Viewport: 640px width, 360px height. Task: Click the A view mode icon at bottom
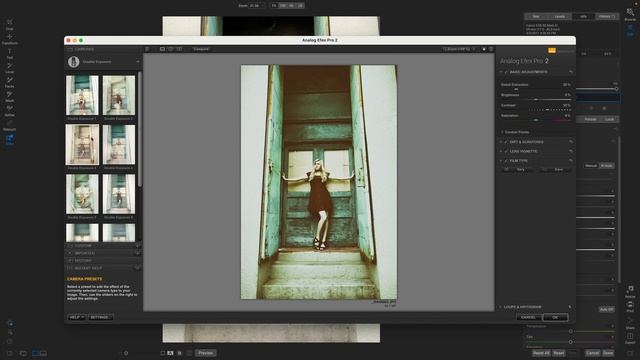(170, 353)
